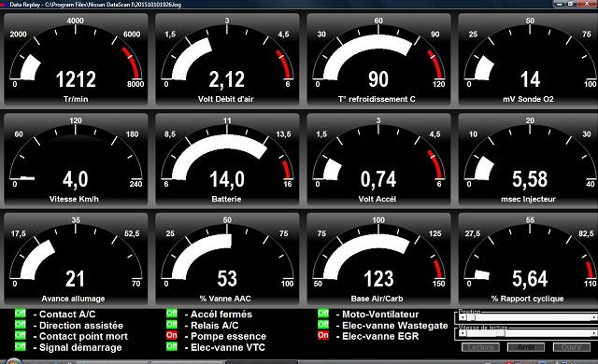598x364 pixels.
Task: Click the 'Direction assistée' label
Action: click(81, 326)
